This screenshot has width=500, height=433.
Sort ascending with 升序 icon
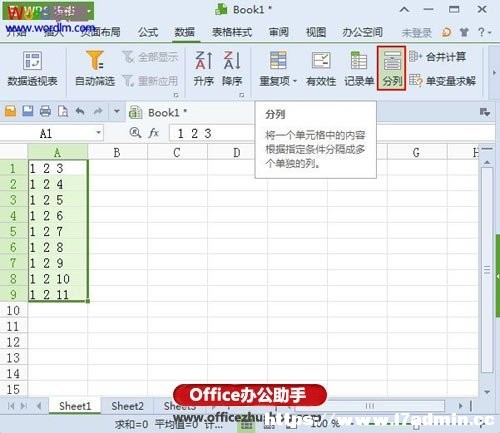[x=203, y=69]
